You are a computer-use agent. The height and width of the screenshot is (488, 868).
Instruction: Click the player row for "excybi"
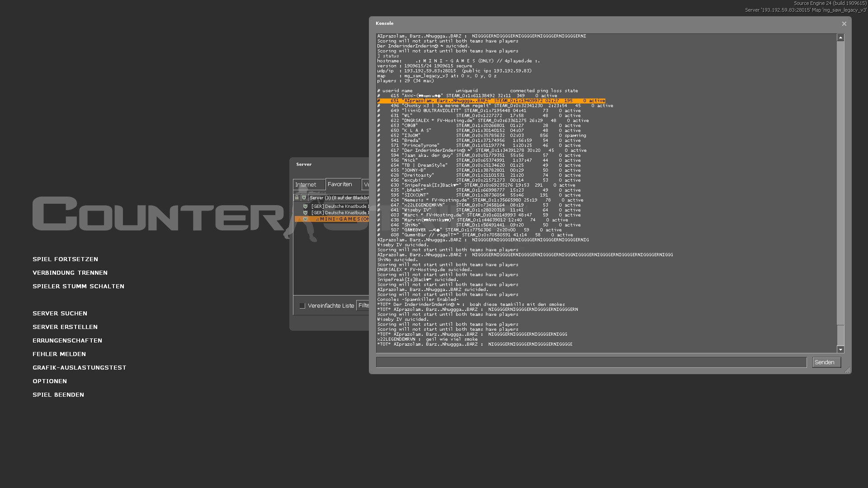[479, 180]
